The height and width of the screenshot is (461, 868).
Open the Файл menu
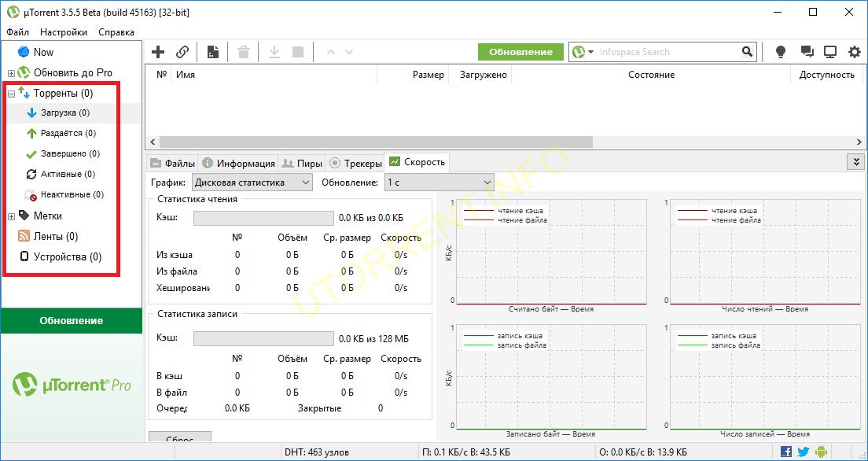click(x=18, y=32)
